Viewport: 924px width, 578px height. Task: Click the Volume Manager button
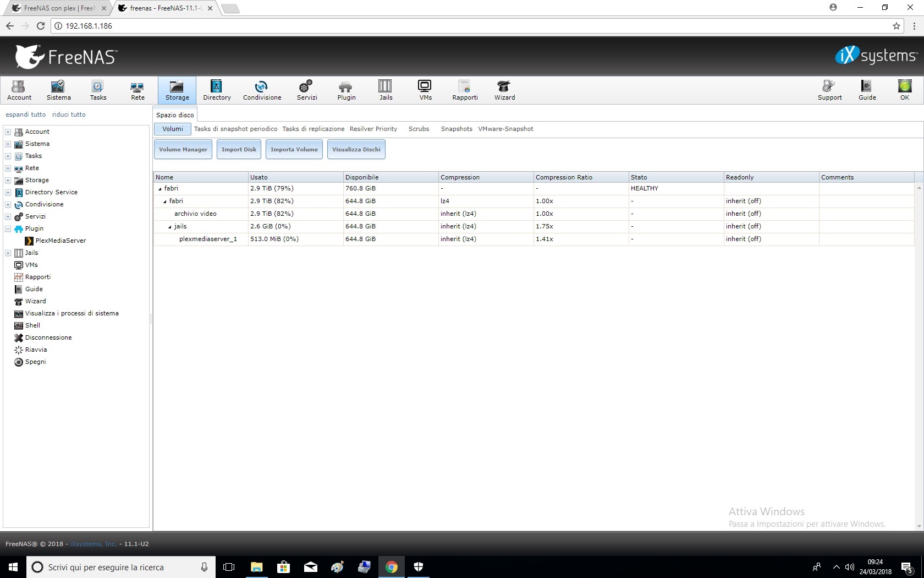(183, 149)
